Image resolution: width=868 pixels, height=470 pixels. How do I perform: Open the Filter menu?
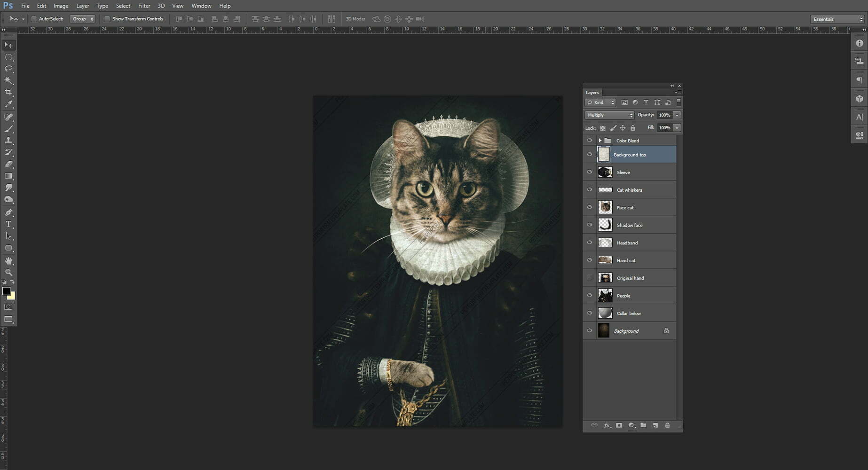click(144, 6)
